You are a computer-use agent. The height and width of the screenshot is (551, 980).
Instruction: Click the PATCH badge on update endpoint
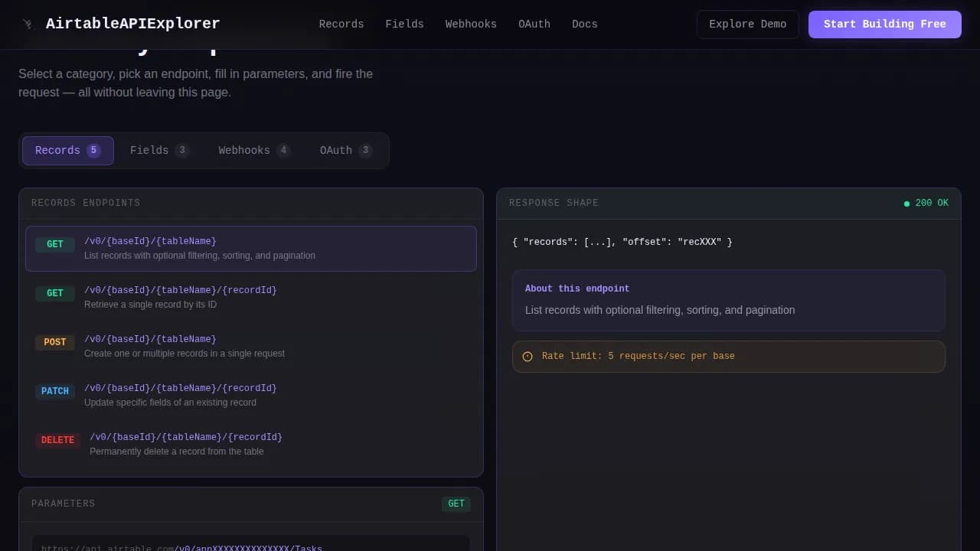pyautogui.click(x=54, y=391)
